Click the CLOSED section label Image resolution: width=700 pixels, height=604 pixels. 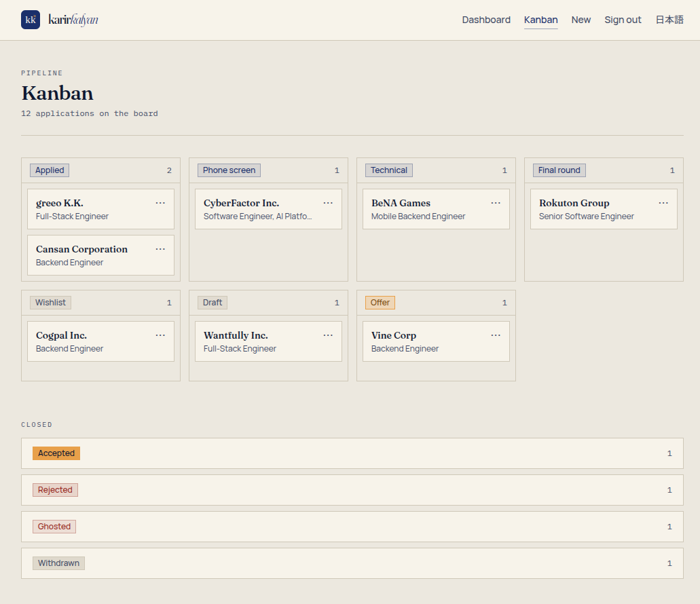click(x=37, y=425)
